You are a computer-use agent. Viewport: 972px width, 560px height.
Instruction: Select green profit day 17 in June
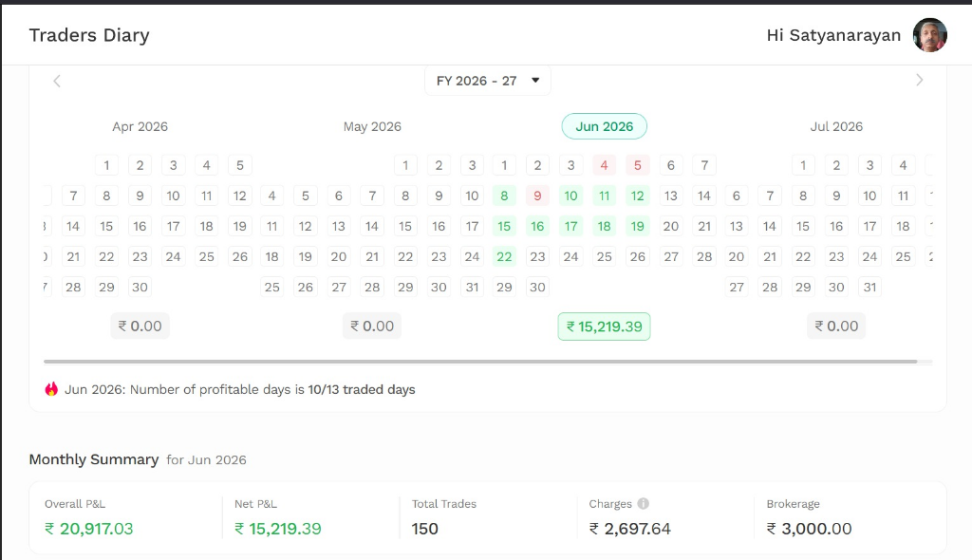(570, 226)
